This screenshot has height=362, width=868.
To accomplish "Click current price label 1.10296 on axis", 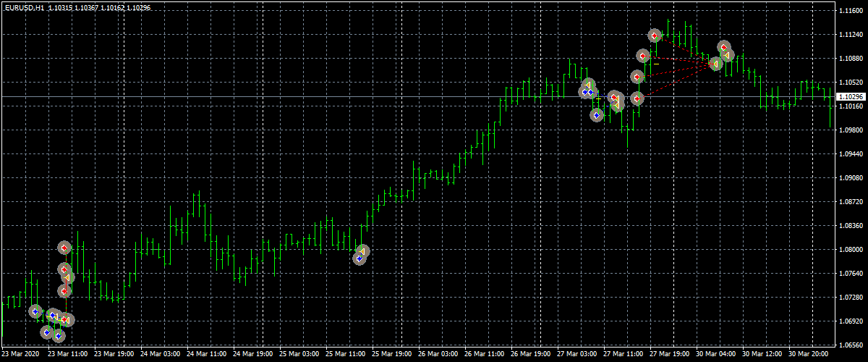I will (x=850, y=96).
